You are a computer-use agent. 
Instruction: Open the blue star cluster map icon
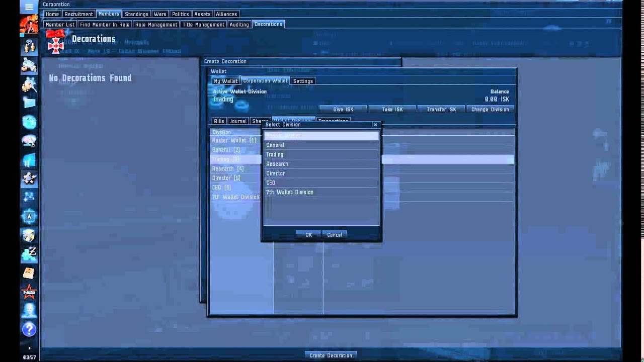tap(29, 197)
